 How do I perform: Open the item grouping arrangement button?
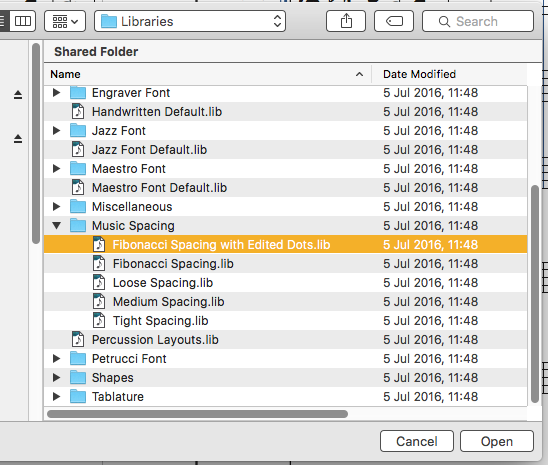pyautogui.click(x=65, y=21)
